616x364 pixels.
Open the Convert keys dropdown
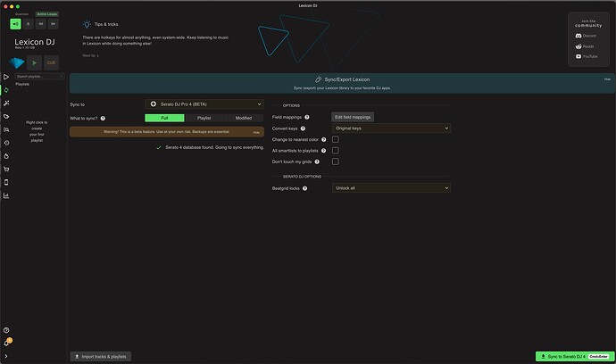391,128
